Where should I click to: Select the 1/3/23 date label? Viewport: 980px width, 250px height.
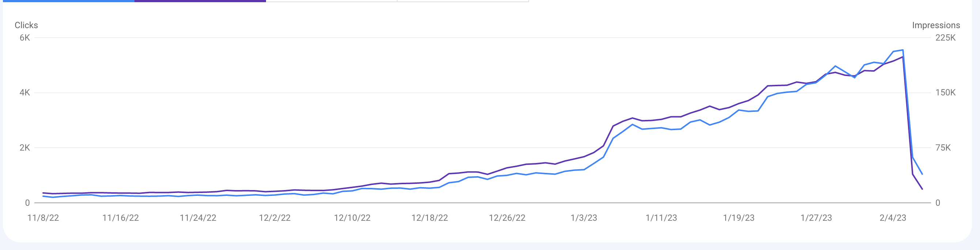[584, 218]
